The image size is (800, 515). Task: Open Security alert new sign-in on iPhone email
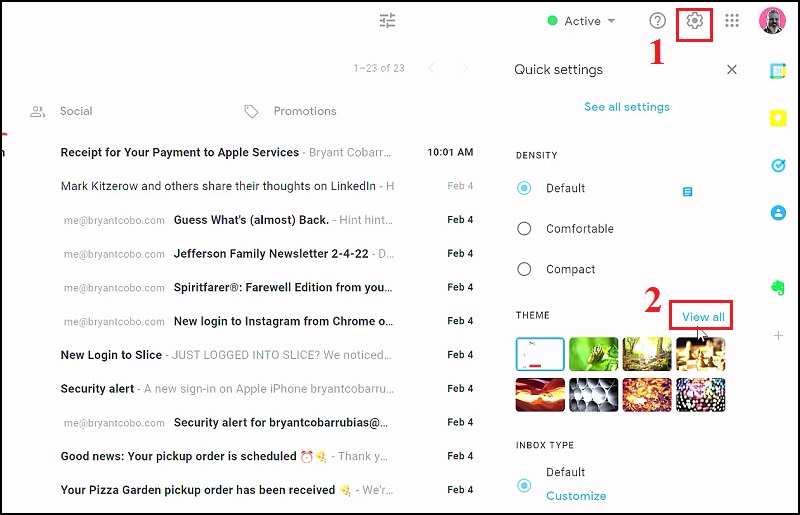(267, 388)
